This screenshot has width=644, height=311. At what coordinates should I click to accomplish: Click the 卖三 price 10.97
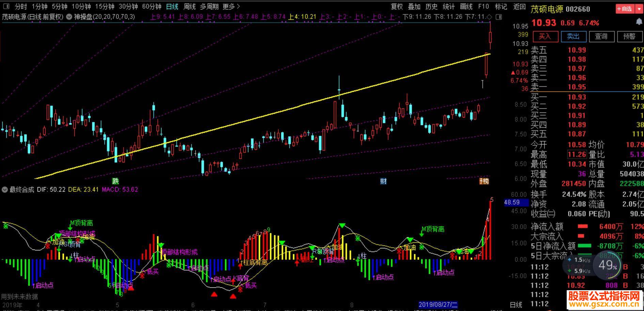coord(577,69)
